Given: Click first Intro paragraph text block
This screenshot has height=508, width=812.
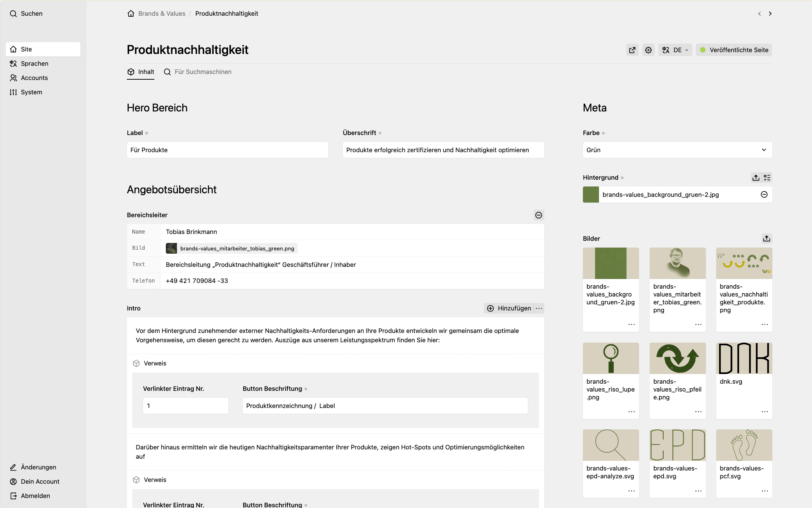Looking at the screenshot, I should tap(336, 335).
